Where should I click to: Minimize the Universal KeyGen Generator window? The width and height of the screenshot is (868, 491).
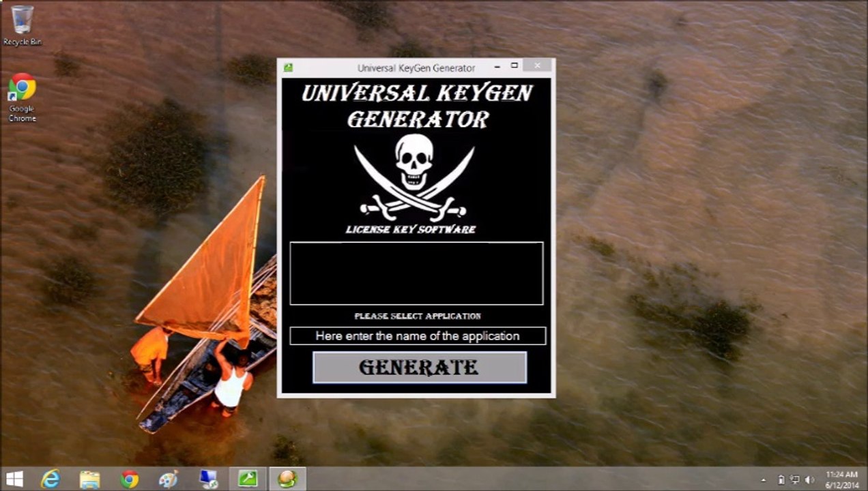coord(497,66)
